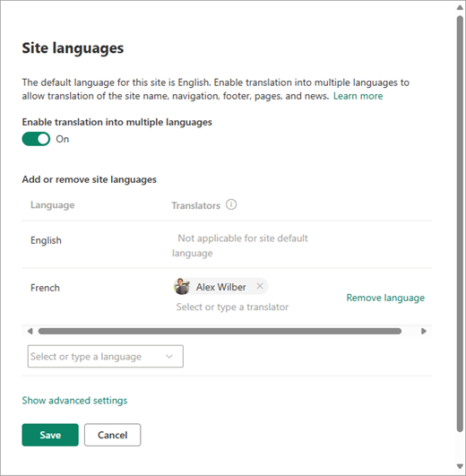Select the French language row label
The image size is (466, 476).
(x=45, y=288)
